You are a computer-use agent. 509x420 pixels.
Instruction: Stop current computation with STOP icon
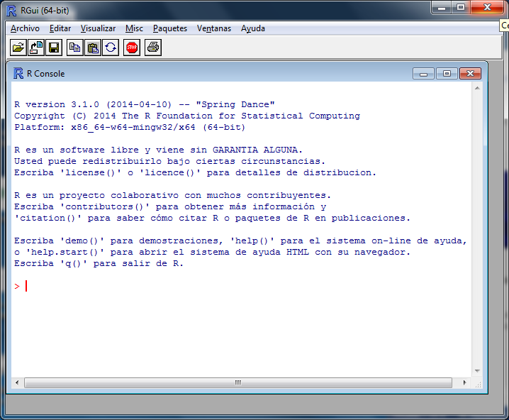click(132, 48)
